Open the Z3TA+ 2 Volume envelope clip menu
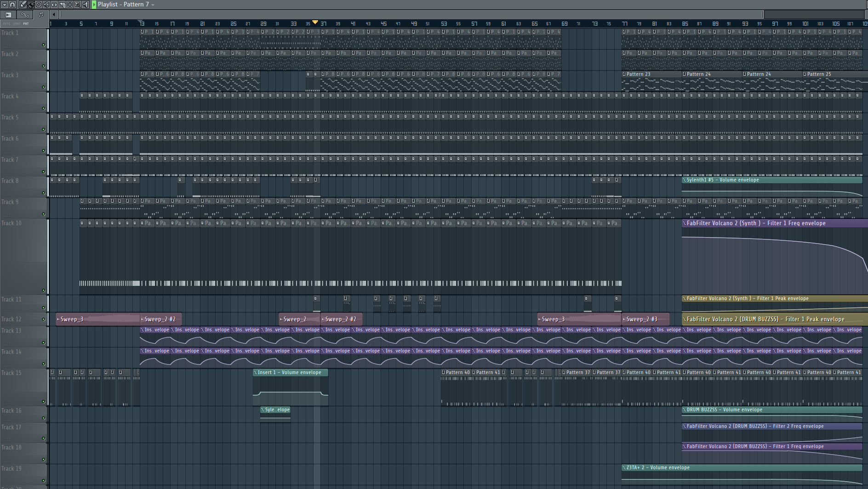 (624, 467)
